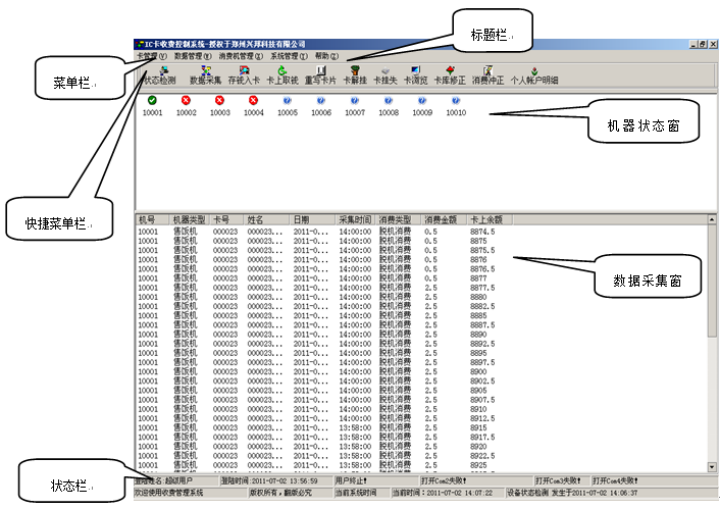721x508 pixels.
Task: Click the 数据采集 toolbar icon
Action: point(205,75)
